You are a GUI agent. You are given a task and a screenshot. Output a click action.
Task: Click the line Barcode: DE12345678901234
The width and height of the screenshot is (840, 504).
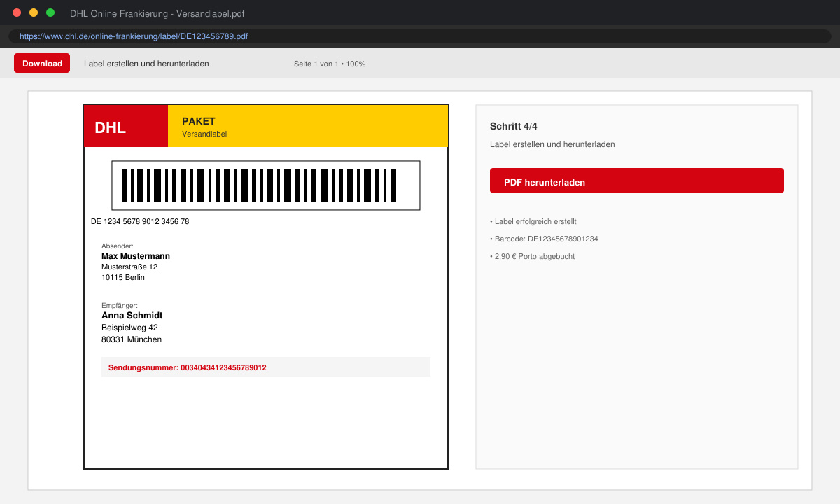coord(544,239)
